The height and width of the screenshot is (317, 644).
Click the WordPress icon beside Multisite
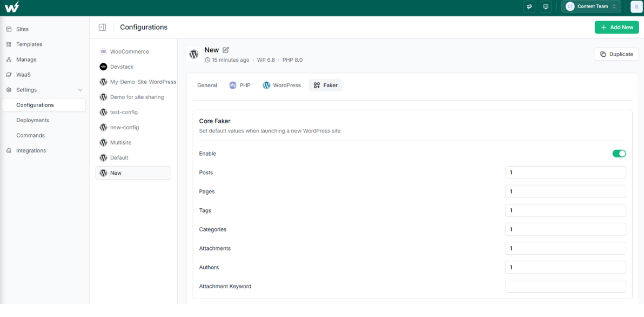104,143
